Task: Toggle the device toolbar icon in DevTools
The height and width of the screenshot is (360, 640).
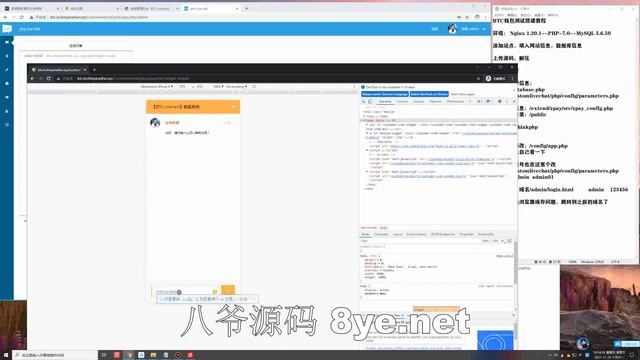Action: (371, 101)
